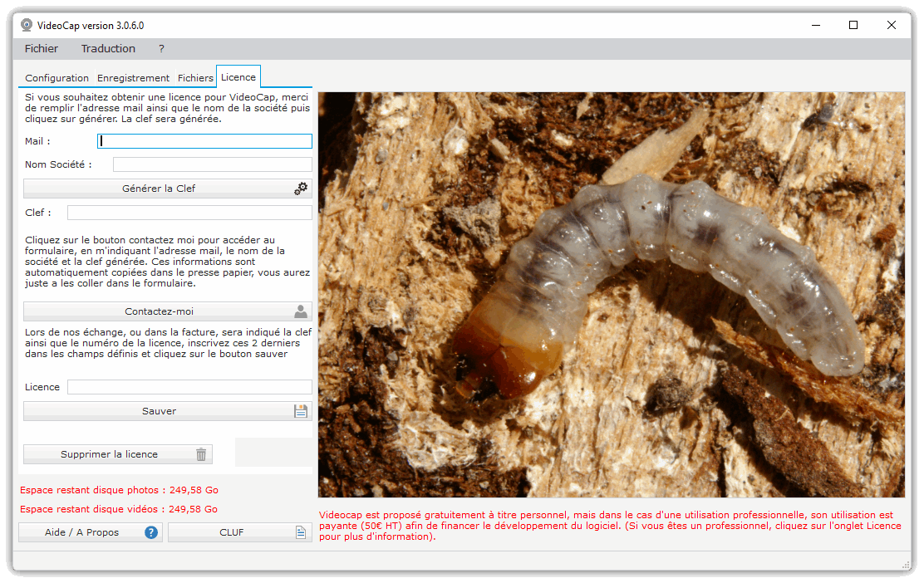Select the Licence tab
The height and width of the screenshot is (583, 924).
pos(238,77)
